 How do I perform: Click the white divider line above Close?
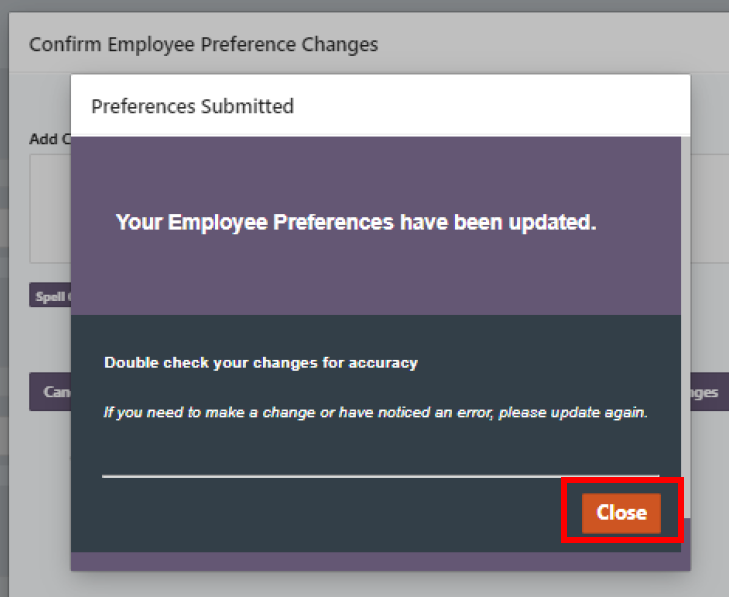pos(380,476)
